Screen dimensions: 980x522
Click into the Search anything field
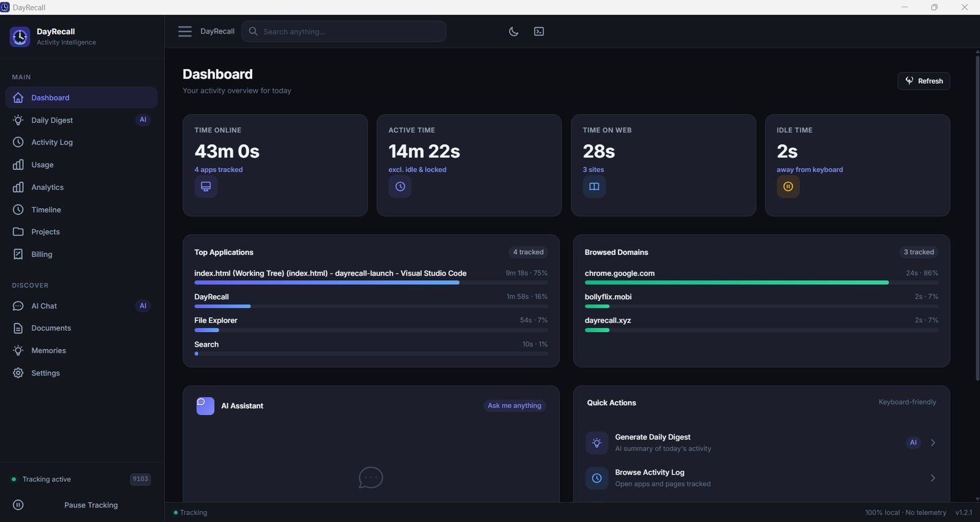click(344, 31)
